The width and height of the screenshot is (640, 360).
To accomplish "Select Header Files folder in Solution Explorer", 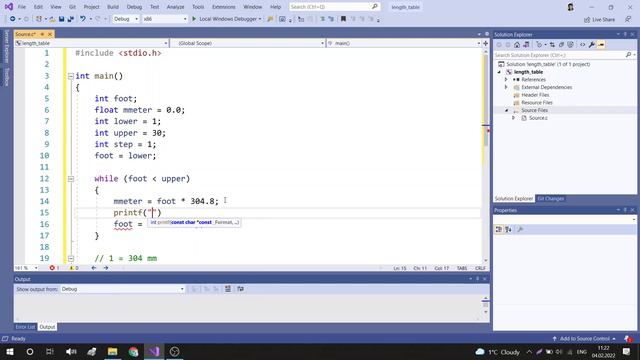I will pos(535,95).
